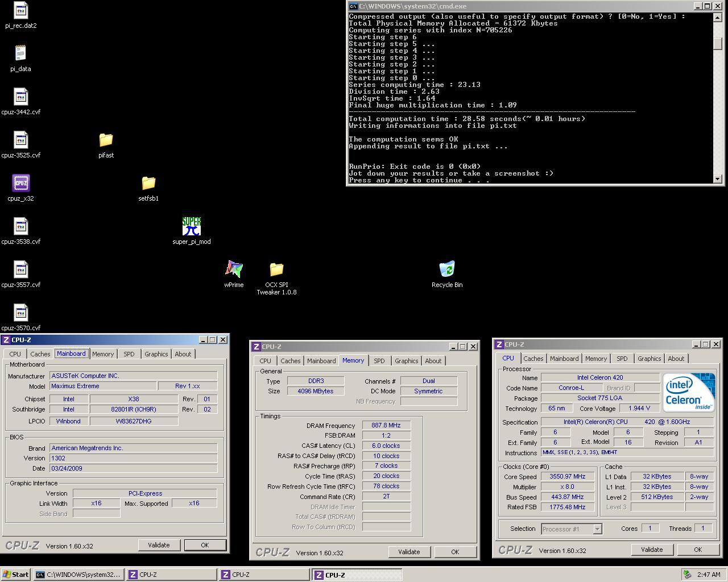Click the 3550.97 MHz Core Speed field
Image resolution: width=728 pixels, height=582 pixels.
pos(568,477)
